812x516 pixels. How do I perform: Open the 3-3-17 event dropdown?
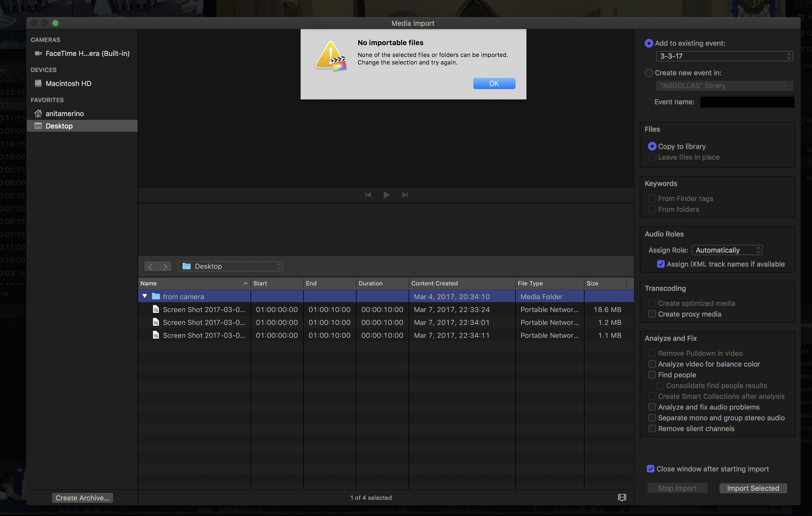coord(724,56)
